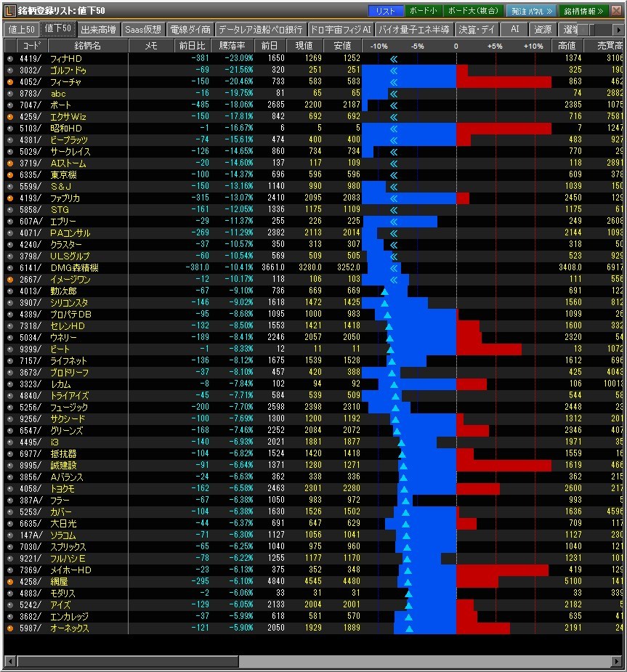Click the horizontal scrollbar thumb
627x672 pixels.
128,661
